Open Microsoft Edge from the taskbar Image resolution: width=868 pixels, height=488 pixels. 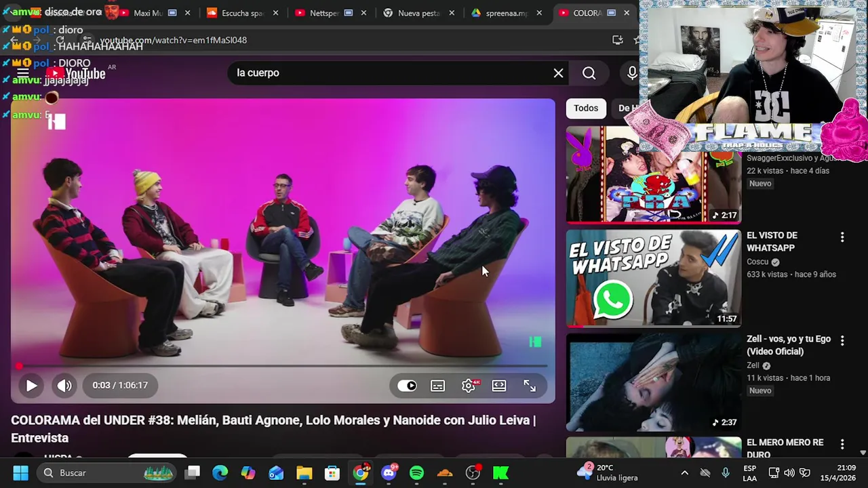point(220,472)
